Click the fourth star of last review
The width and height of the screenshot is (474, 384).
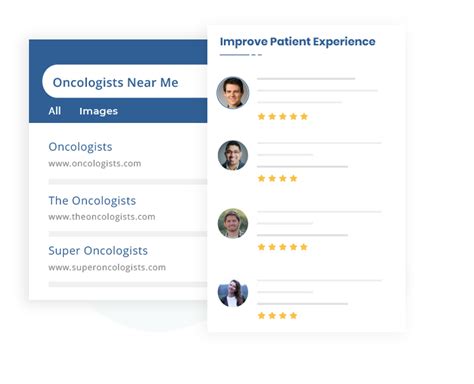(293, 316)
